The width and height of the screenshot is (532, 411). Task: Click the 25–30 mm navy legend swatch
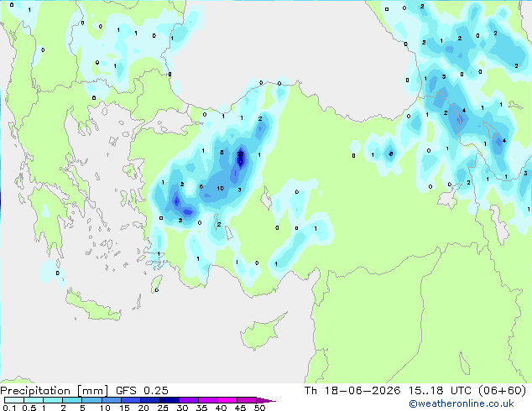[x=169, y=400]
